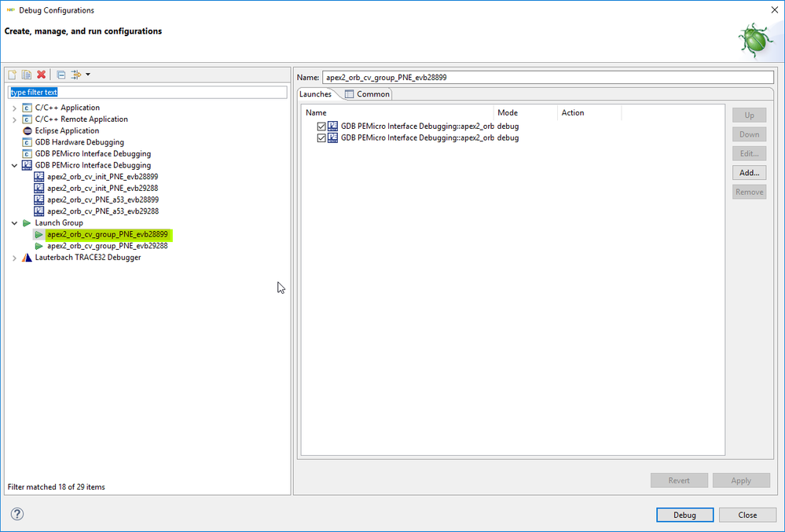Close the Debug Configurations dialog window
Image resolution: width=785 pixels, height=532 pixels.
(x=774, y=9)
